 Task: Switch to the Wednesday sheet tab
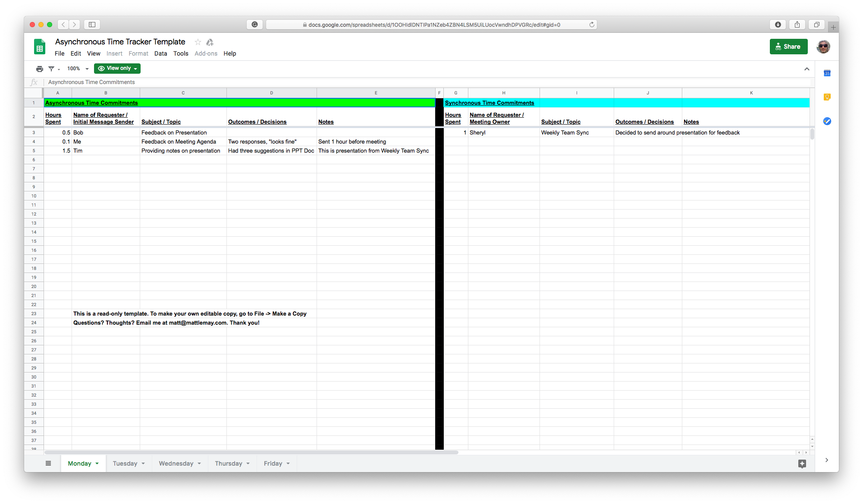pos(176,463)
